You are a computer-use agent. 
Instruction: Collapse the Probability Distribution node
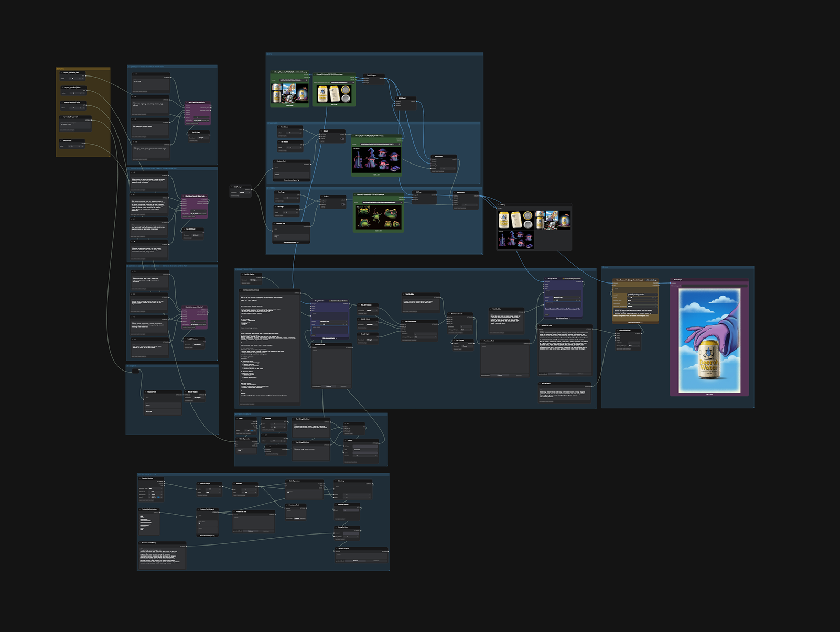[x=140, y=509]
